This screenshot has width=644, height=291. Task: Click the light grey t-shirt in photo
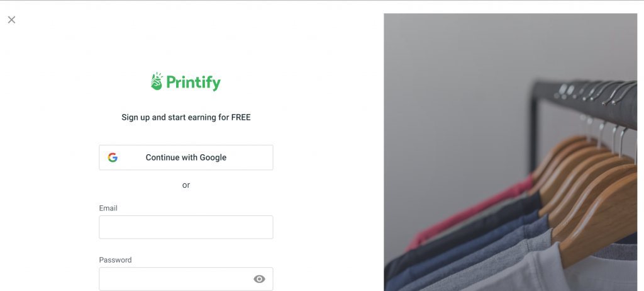coord(553,271)
